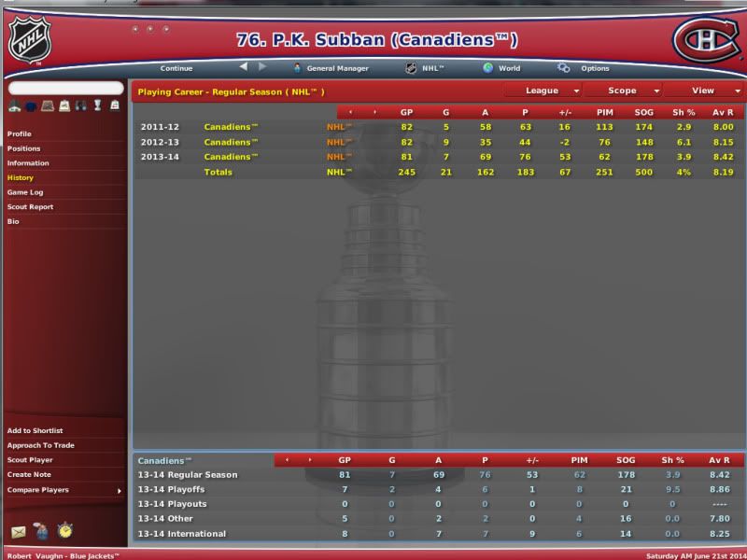Click Create Note

tap(29, 475)
